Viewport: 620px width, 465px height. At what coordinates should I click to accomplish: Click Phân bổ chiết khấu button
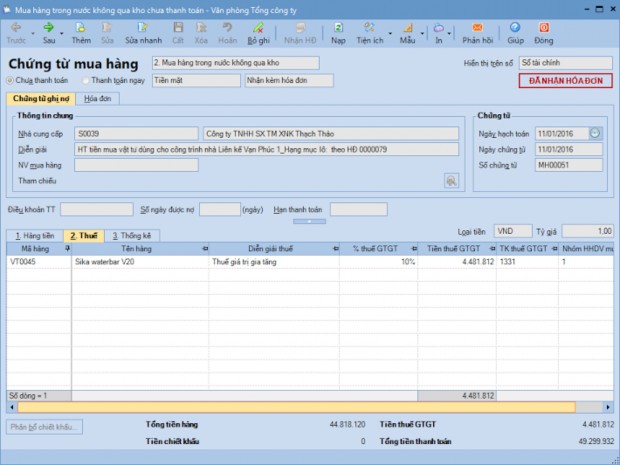pyautogui.click(x=44, y=427)
